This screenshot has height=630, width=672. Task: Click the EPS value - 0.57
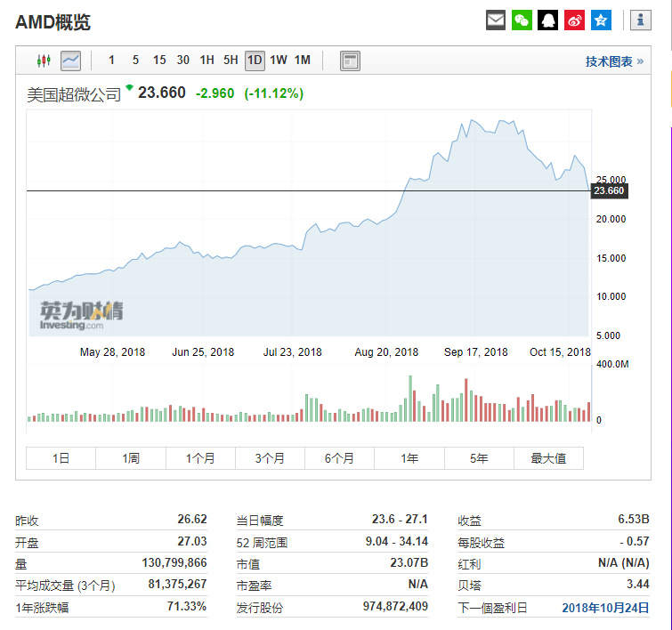coord(635,541)
